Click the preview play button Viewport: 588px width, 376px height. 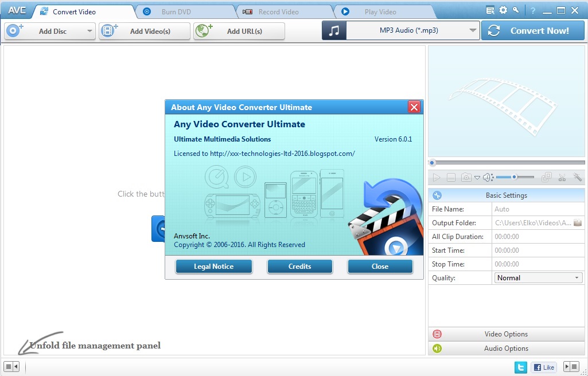pyautogui.click(x=436, y=177)
